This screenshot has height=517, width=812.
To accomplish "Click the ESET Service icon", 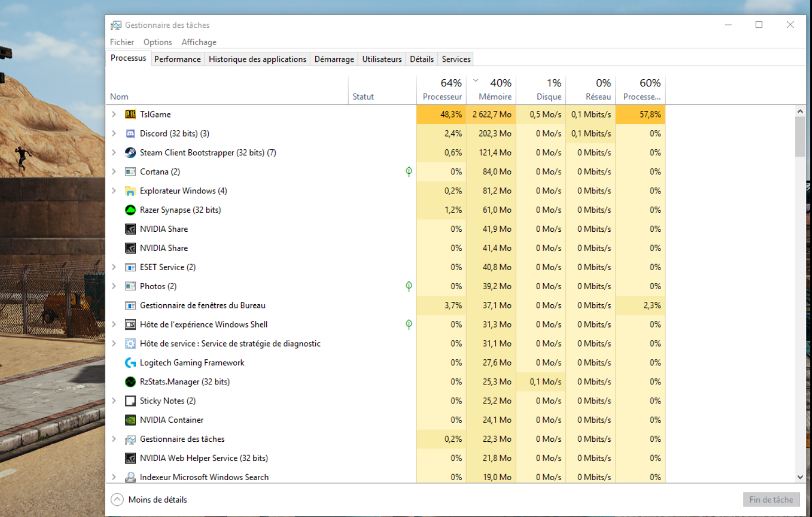I will pos(130,267).
